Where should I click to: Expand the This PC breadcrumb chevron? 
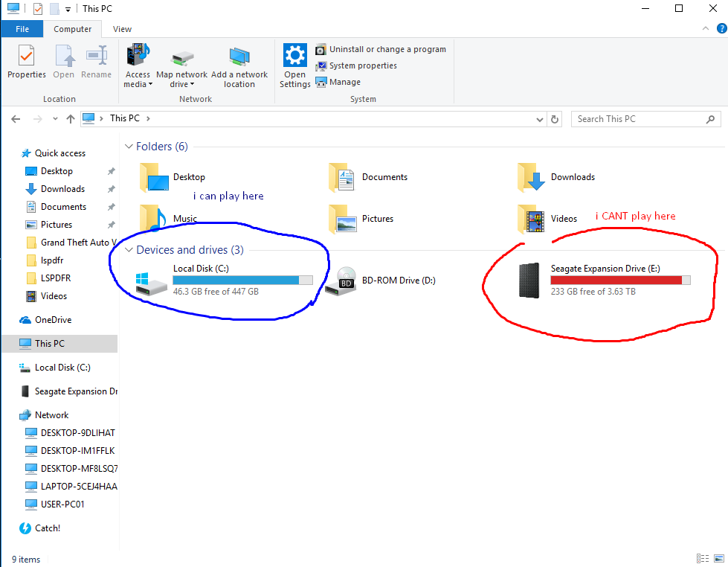[148, 119]
